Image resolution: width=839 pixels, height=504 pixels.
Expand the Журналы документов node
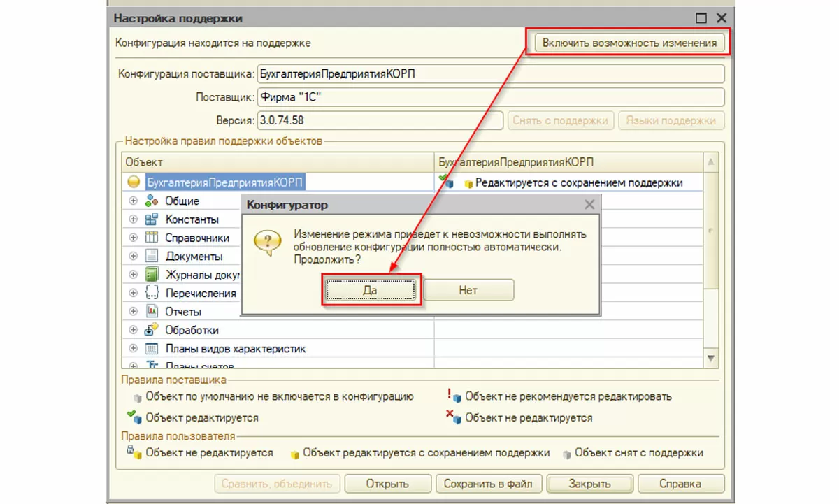pyautogui.click(x=134, y=274)
